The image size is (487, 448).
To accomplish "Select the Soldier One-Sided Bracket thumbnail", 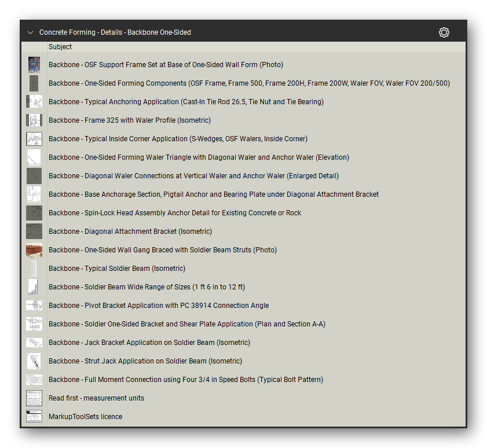I will pos(34,324).
